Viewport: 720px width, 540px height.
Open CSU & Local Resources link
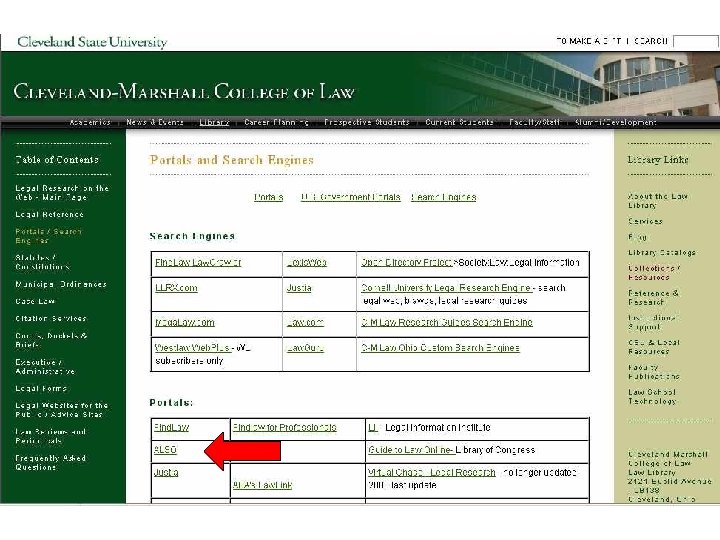tap(654, 347)
